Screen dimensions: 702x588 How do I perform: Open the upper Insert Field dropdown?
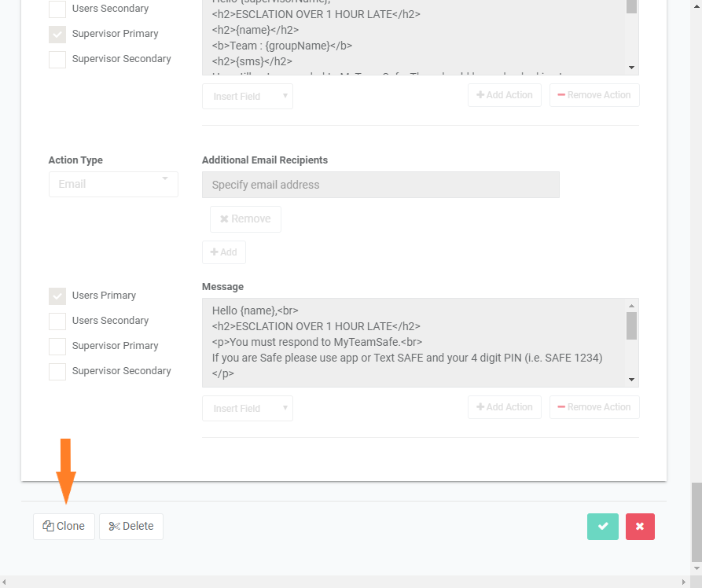[x=248, y=96]
